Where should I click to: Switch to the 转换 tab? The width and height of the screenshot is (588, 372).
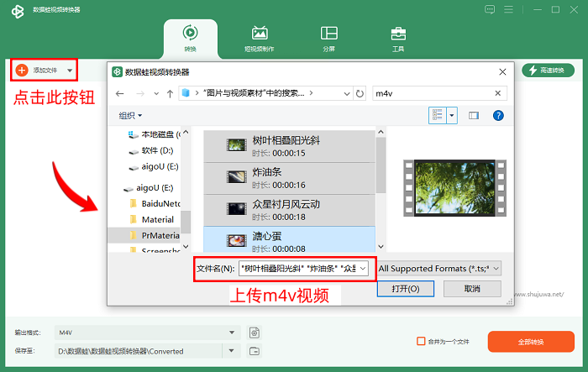[x=191, y=39]
